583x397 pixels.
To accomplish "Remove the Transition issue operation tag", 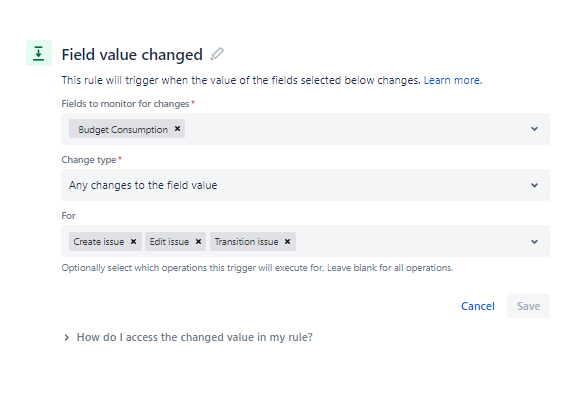I will 287,242.
